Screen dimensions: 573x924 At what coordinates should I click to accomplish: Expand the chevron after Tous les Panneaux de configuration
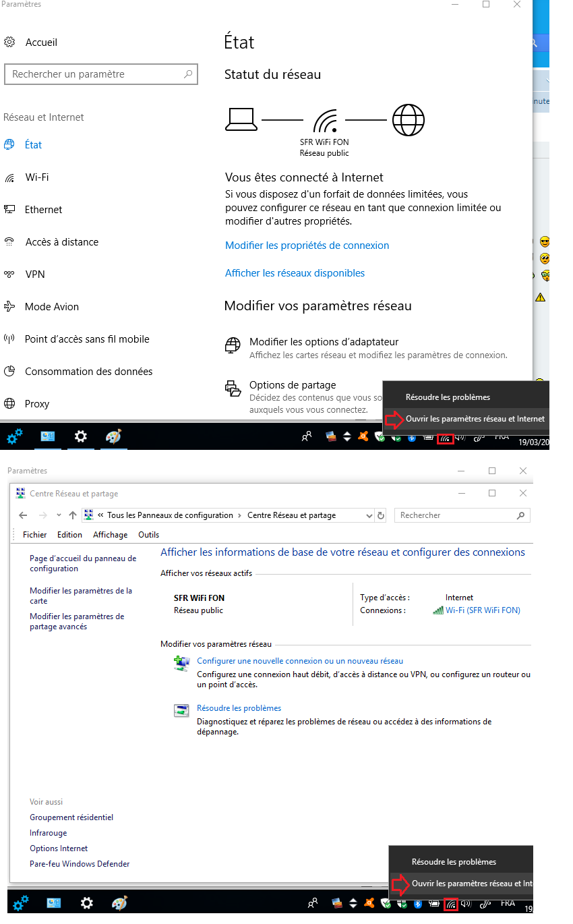coord(239,515)
